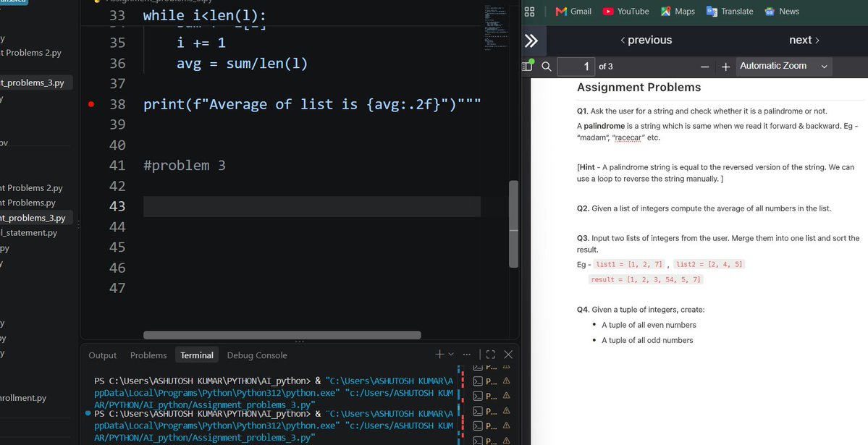Maximize the terminal panel size
The image size is (868, 445).
(490, 355)
